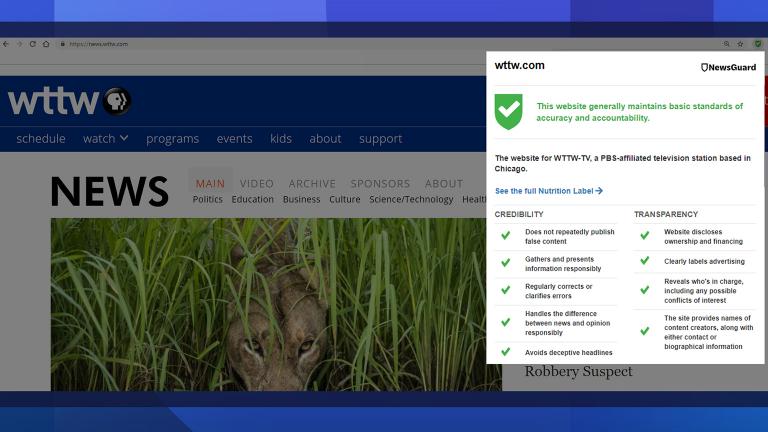Click the zoom magnifier icon in toolbar

(726, 44)
